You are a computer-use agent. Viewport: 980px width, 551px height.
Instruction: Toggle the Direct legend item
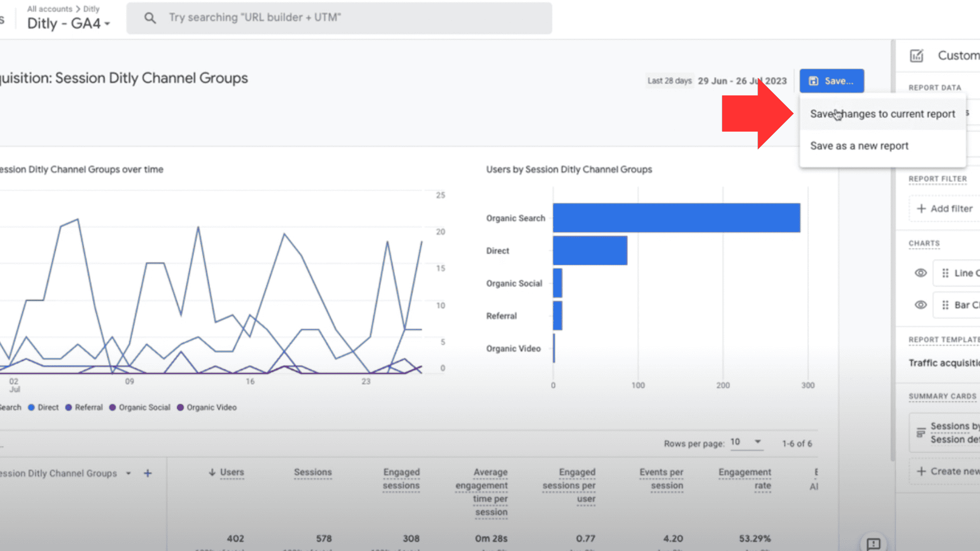coord(43,407)
